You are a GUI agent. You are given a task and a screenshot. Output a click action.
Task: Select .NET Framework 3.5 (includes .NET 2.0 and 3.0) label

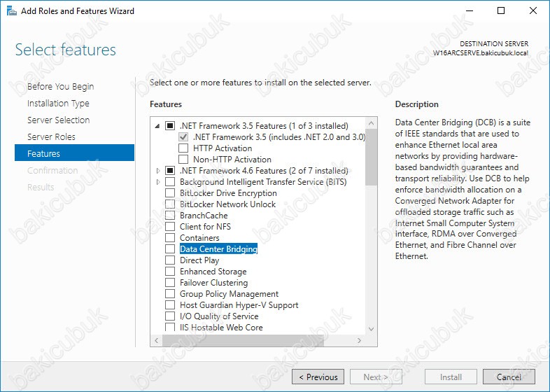click(x=279, y=137)
